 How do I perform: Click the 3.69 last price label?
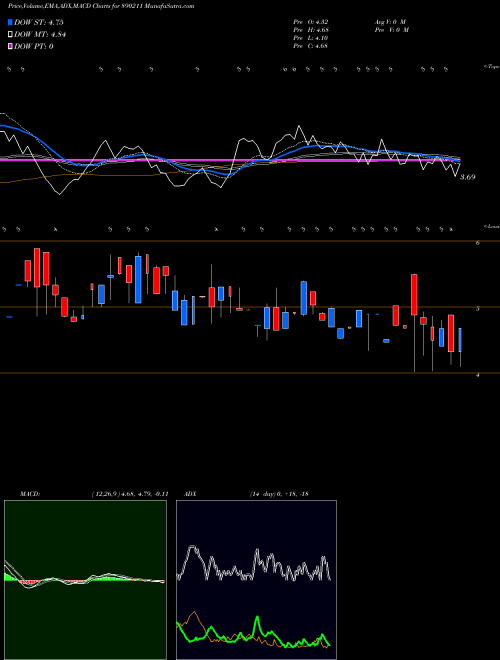(468, 177)
